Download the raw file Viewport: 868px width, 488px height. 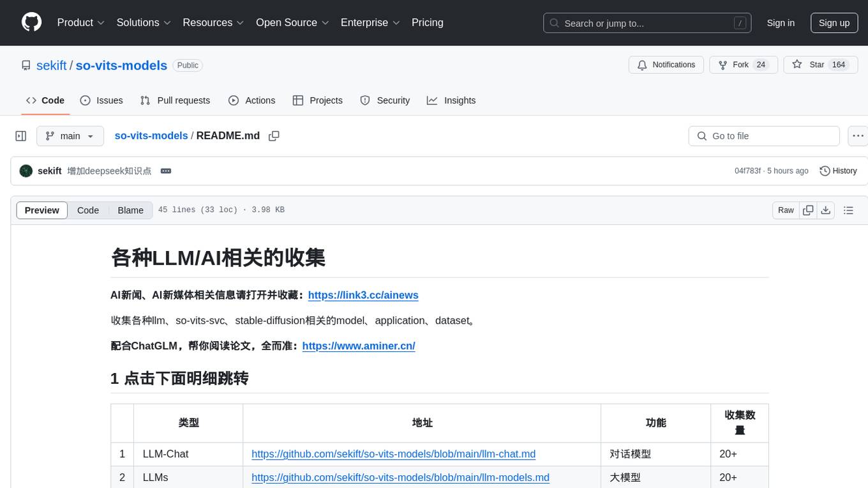(826, 210)
